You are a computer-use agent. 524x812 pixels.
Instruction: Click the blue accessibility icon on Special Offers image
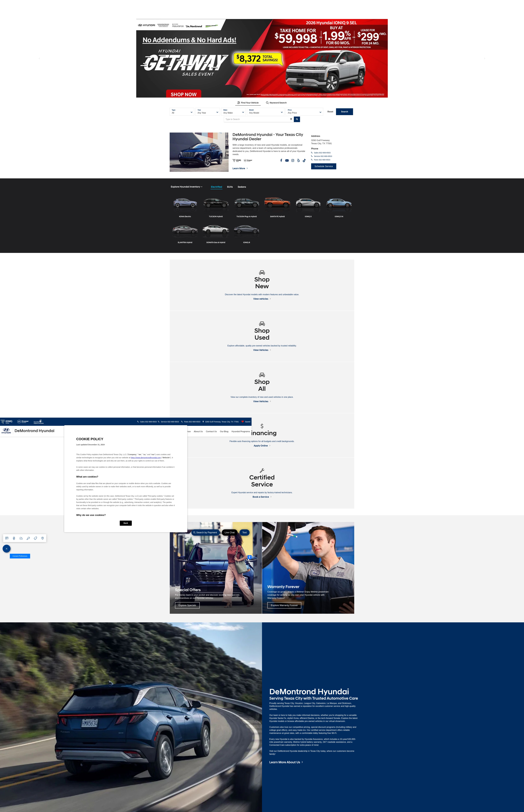(249, 557)
